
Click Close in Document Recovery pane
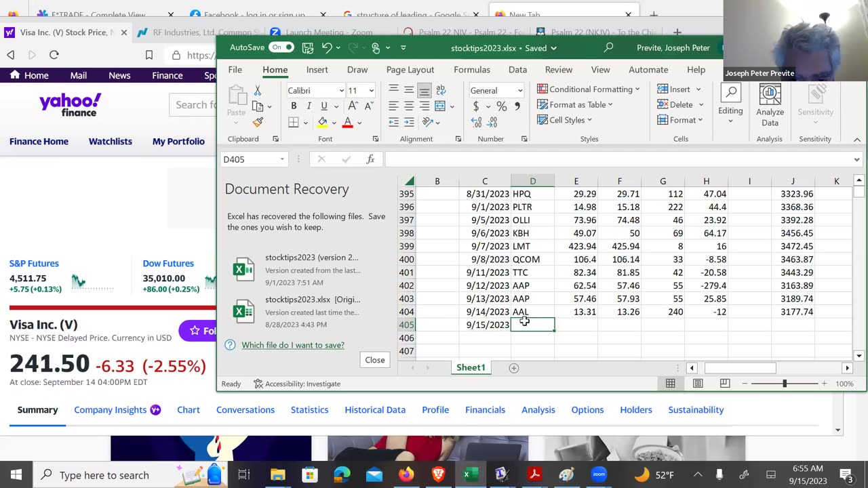pos(375,360)
